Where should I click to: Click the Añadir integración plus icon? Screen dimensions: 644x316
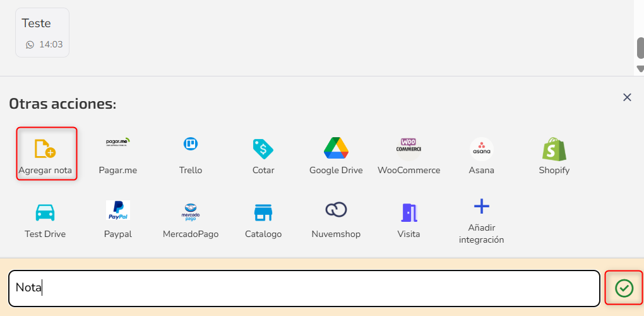pyautogui.click(x=481, y=206)
